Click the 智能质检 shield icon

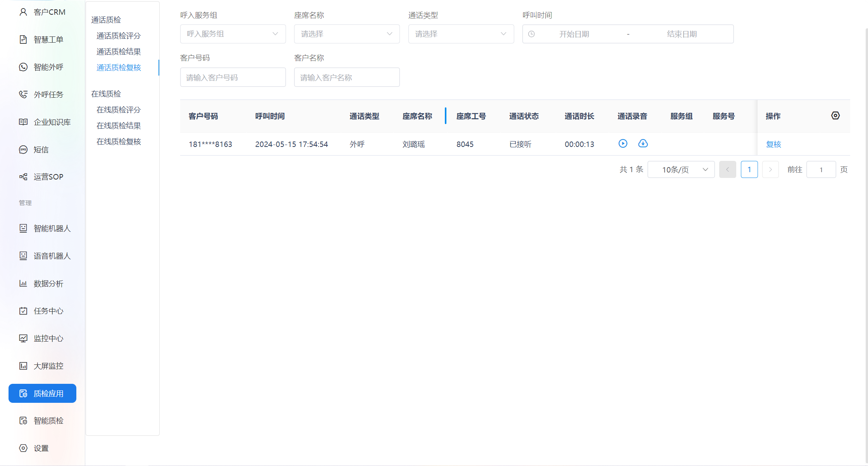23,421
